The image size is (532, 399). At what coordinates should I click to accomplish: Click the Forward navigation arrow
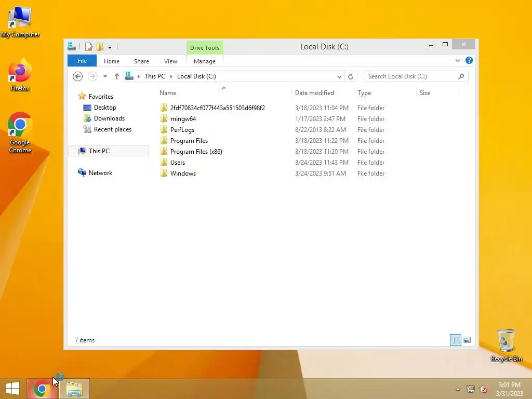[x=92, y=76]
